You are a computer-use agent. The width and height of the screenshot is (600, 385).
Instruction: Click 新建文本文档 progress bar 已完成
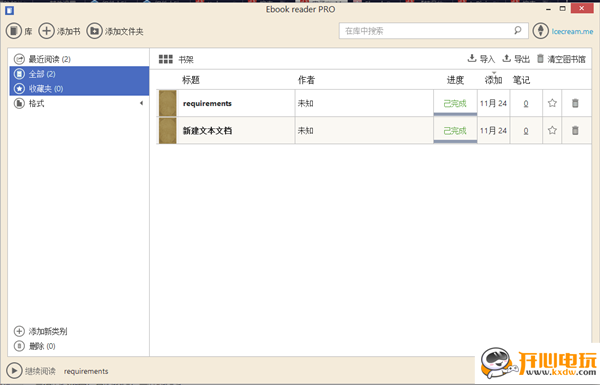(x=455, y=131)
